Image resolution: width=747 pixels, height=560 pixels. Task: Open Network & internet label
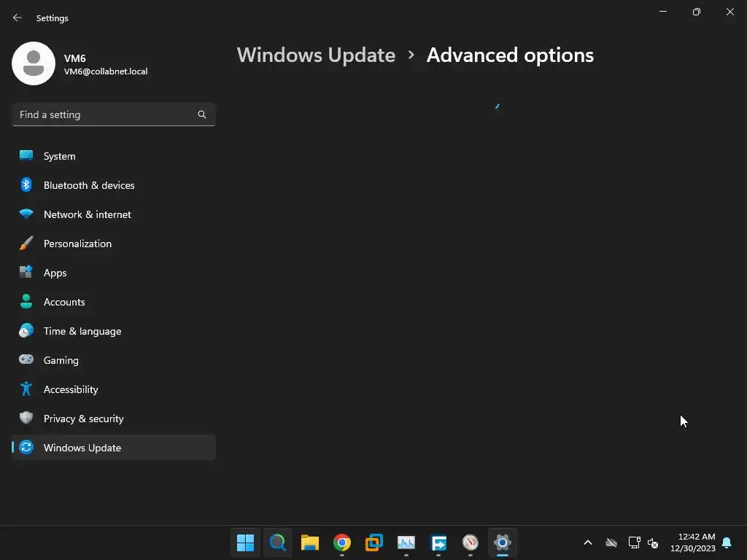[88, 214]
